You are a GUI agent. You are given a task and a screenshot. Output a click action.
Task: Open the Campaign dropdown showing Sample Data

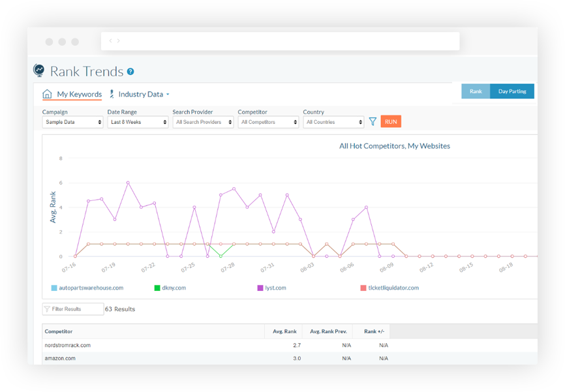coord(73,122)
